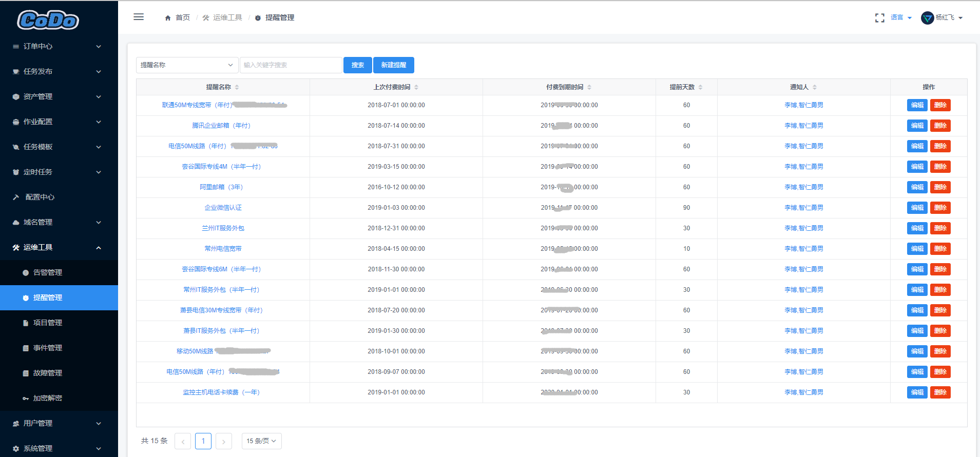This screenshot has height=457, width=980.
Task: Enter fullscreen mode via top-right icon
Action: 880,18
